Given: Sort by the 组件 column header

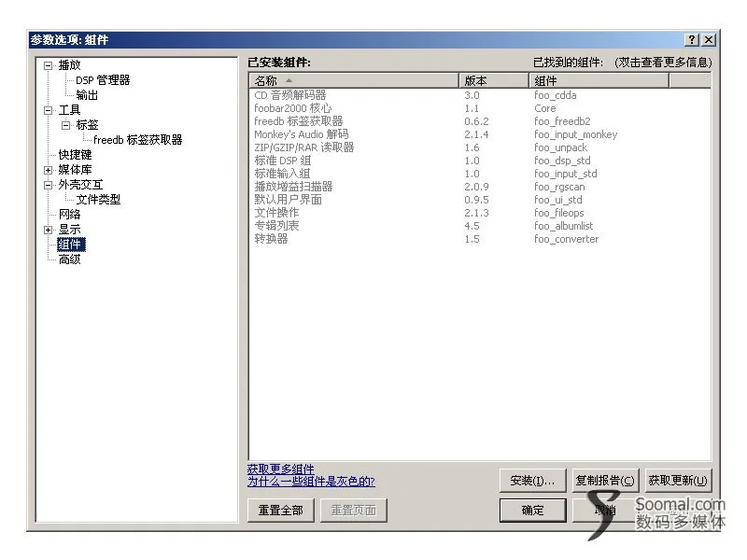Looking at the screenshot, I should (599, 81).
